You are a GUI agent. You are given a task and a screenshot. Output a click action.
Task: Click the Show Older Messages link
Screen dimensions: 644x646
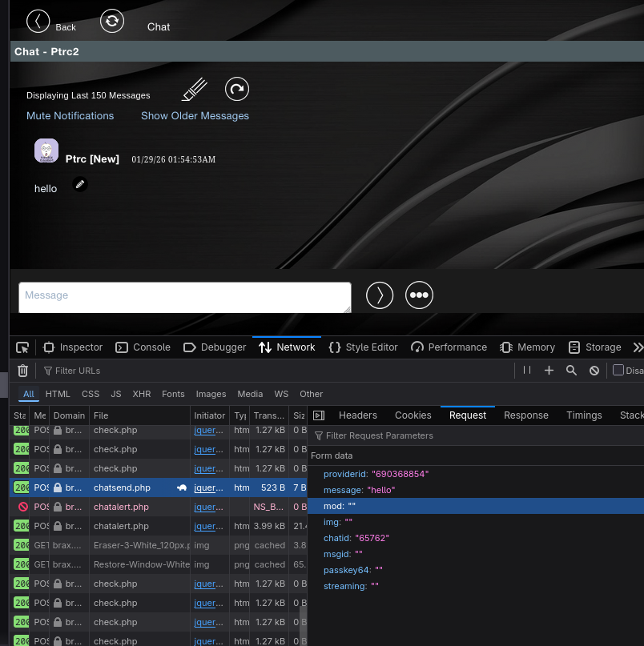point(195,116)
